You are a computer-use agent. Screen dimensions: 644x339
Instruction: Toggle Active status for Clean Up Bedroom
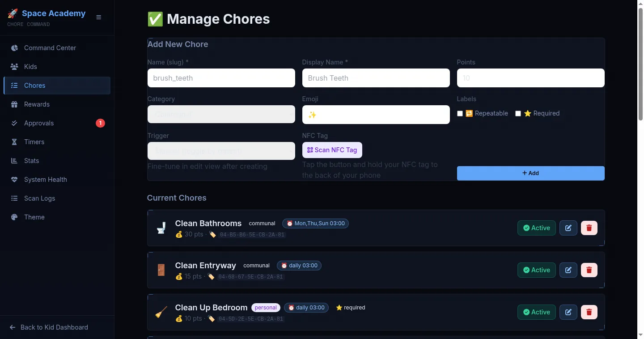tap(537, 312)
